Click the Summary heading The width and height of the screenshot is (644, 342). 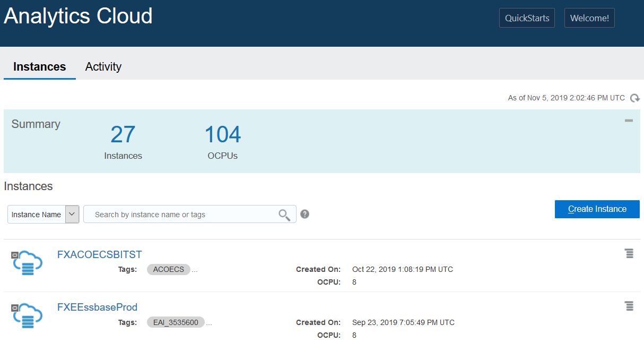36,124
